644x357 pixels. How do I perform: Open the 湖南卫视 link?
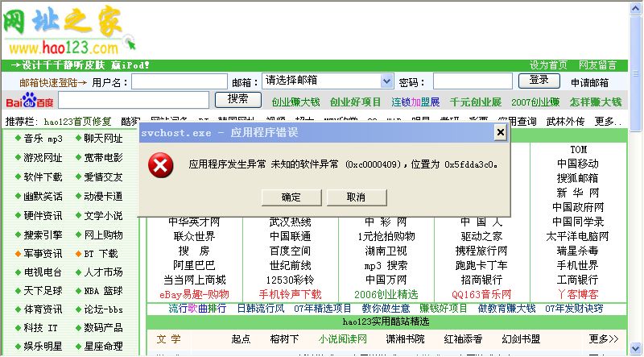pyautogui.click(x=386, y=251)
